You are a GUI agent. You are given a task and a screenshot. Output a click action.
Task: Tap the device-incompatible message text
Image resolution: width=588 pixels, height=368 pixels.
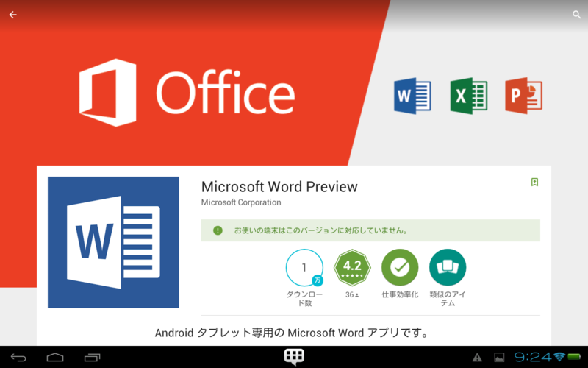click(321, 230)
